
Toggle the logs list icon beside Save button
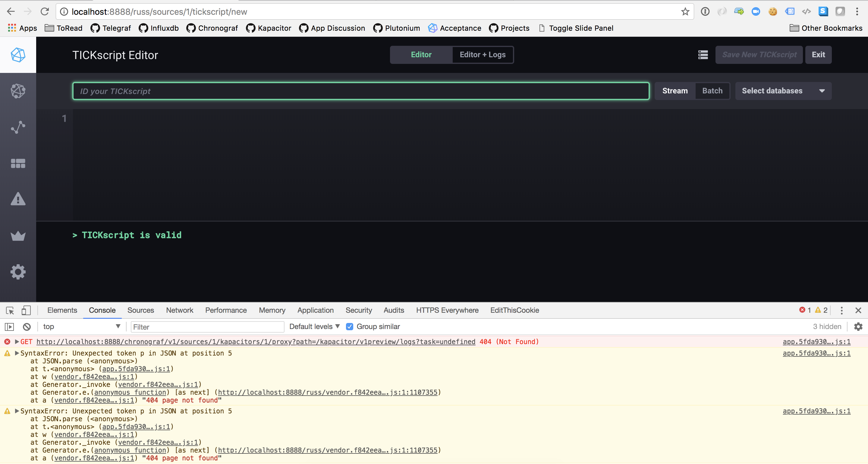tap(703, 55)
